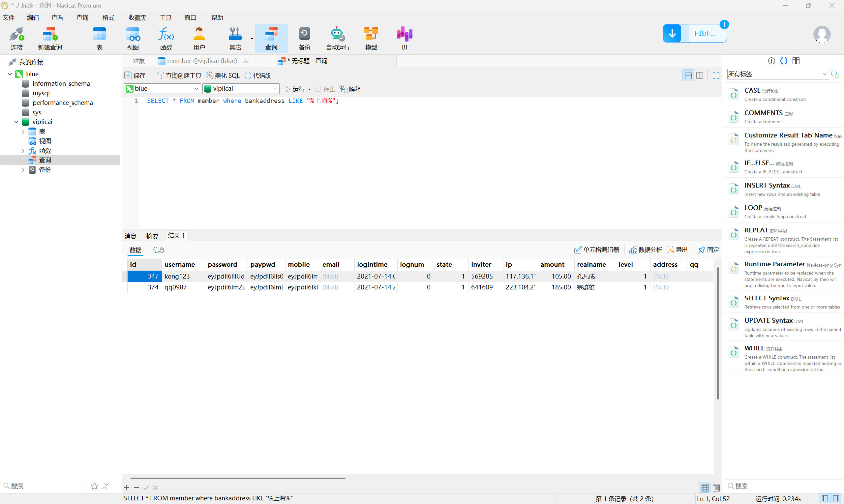Click the download progress 下载中 bar

click(704, 33)
